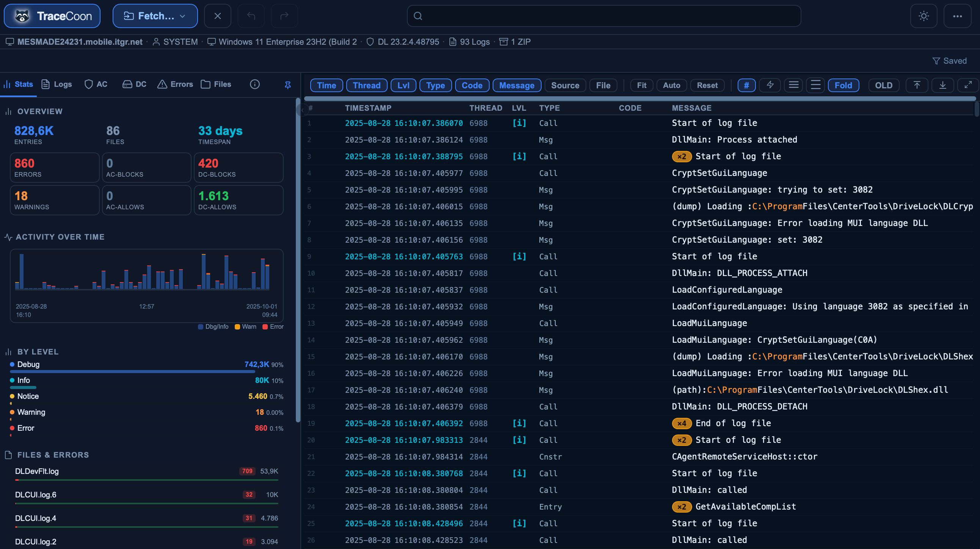This screenshot has height=549, width=980.
Task: Expand x4 End of log file badge
Action: point(682,424)
